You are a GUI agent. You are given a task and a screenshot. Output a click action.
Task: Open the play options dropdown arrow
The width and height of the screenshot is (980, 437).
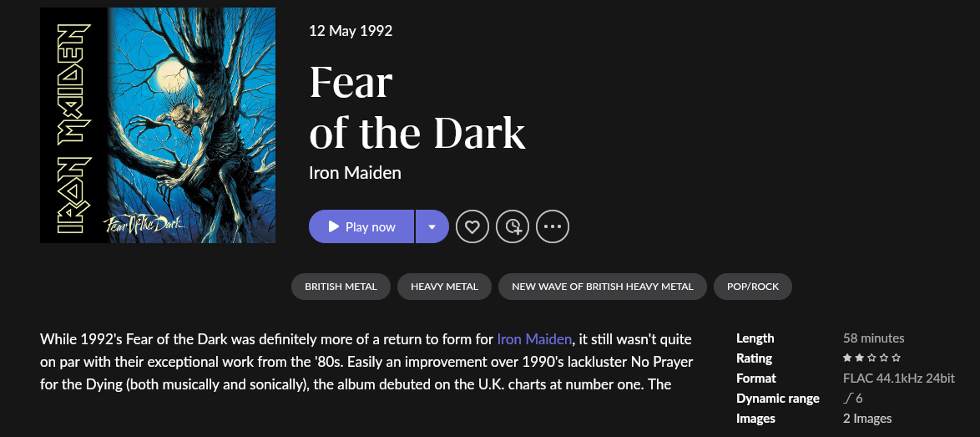[x=432, y=226]
